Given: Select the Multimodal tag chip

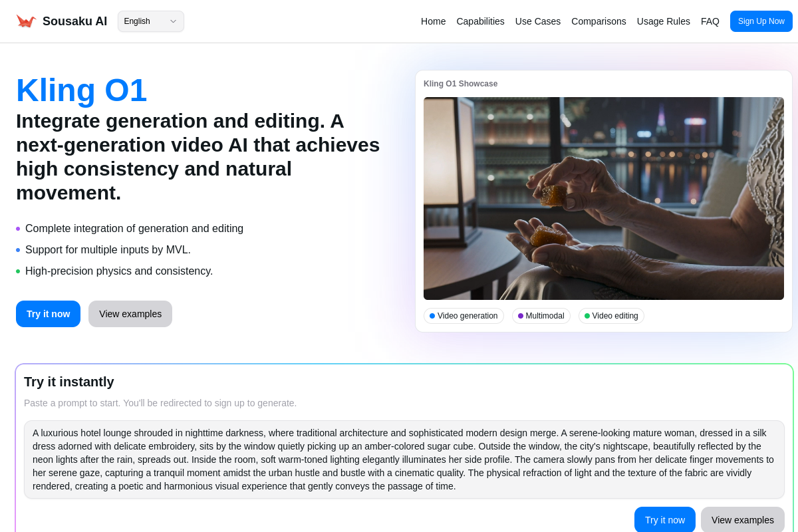Looking at the screenshot, I should click(541, 316).
